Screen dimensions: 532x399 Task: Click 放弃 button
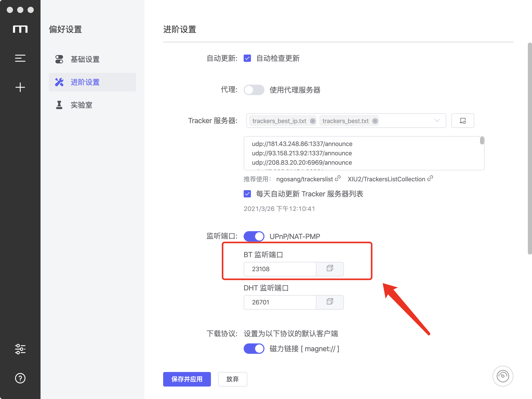[232, 379]
